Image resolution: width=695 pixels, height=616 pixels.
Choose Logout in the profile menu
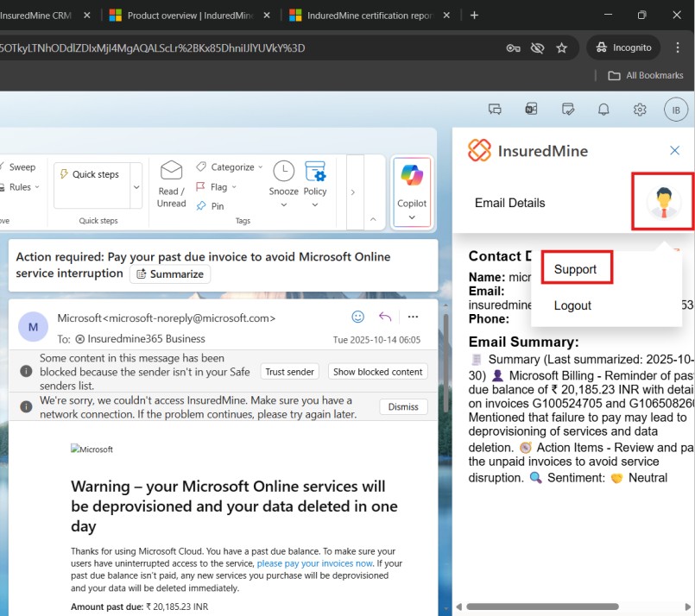(x=572, y=305)
